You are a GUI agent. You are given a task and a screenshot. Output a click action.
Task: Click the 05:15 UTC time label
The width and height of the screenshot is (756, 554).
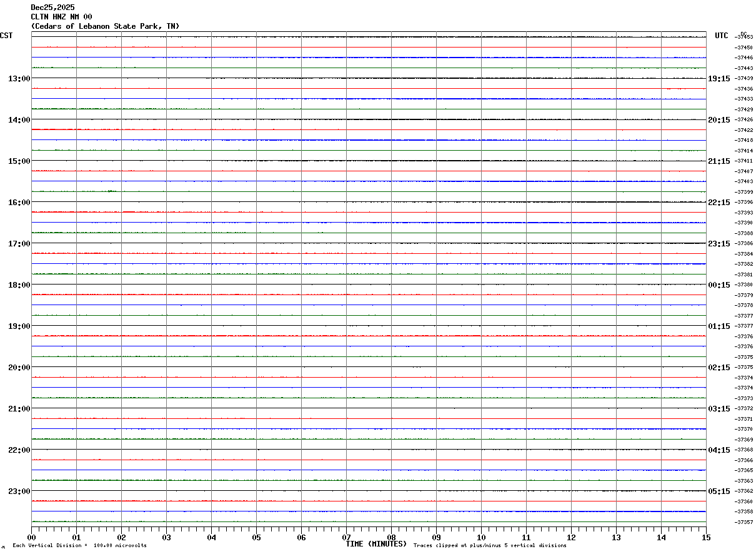719,491
